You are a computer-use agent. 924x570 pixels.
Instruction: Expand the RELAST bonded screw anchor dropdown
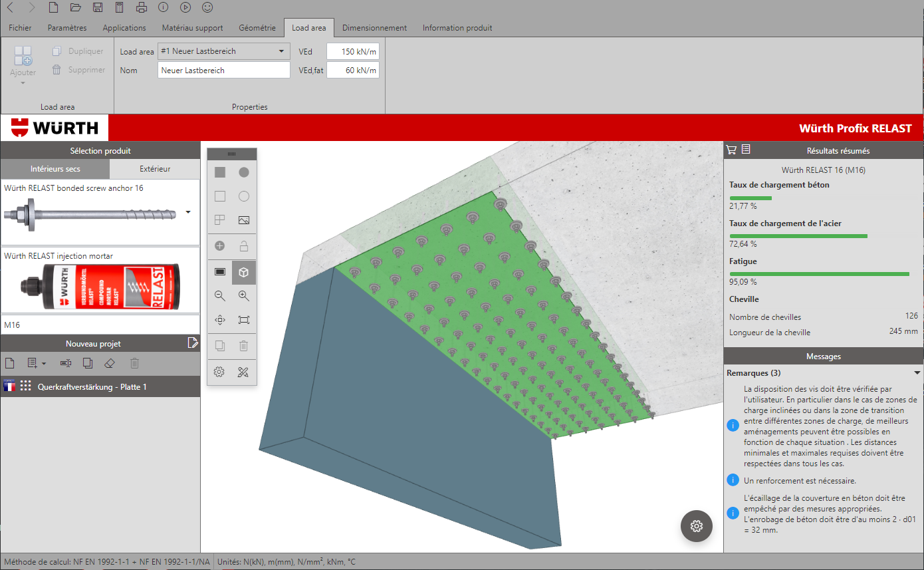[188, 212]
